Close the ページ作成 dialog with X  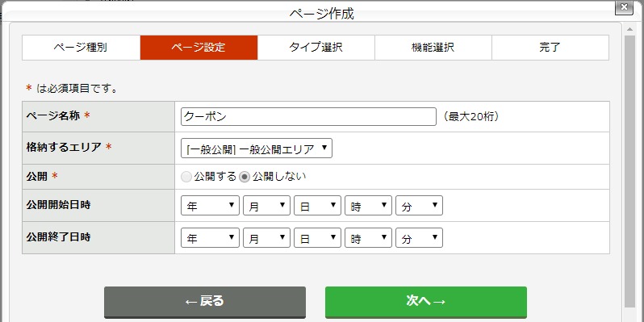pos(624,7)
